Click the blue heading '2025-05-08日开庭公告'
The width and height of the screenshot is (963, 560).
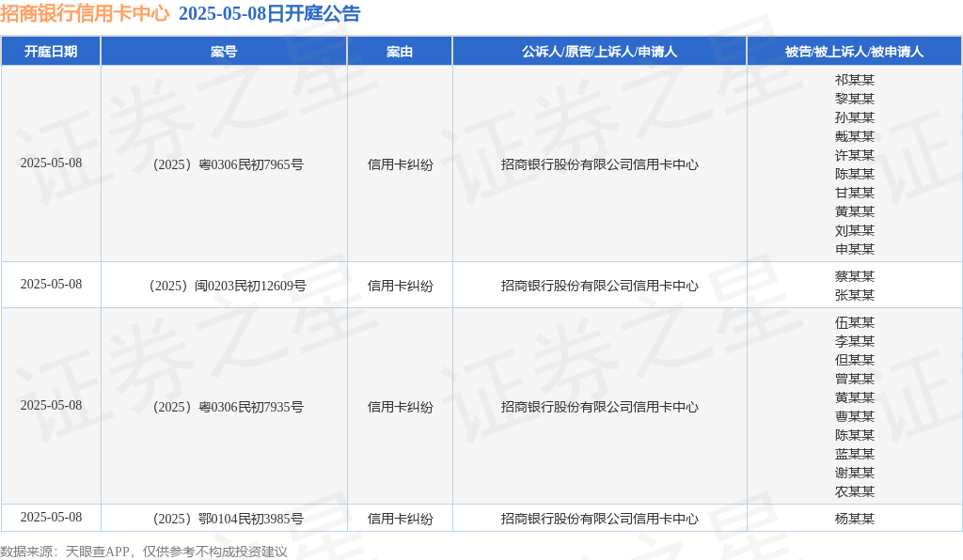pyautogui.click(x=269, y=13)
